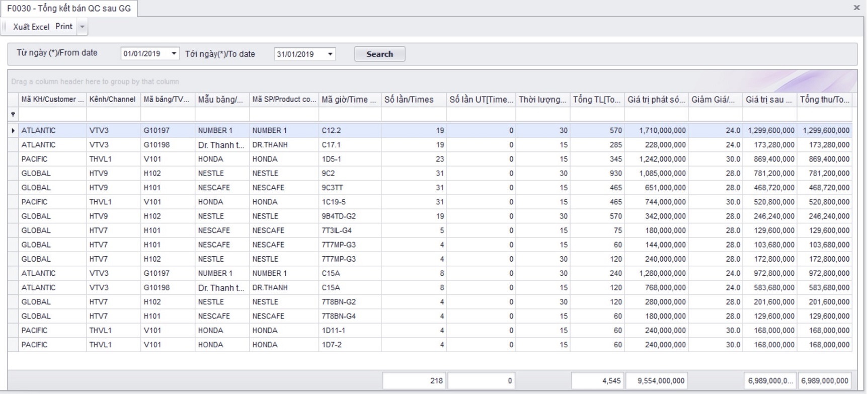
Task: Select the 1D7-2 time code cell
Action: pyautogui.click(x=350, y=345)
